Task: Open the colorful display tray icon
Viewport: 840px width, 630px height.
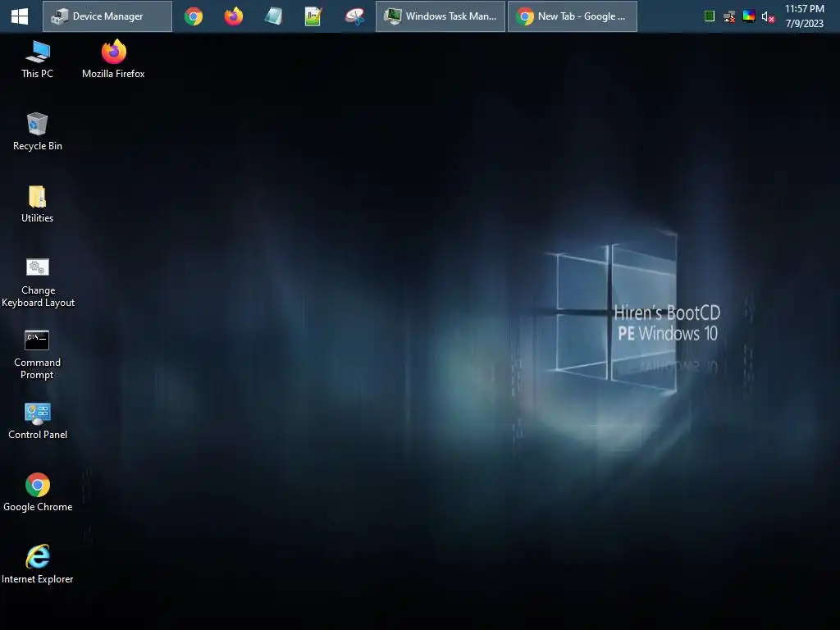Action: pos(749,16)
